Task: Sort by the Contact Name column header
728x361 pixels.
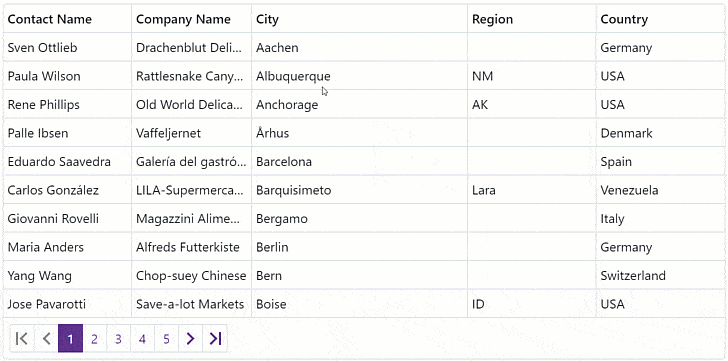Action: click(x=67, y=19)
